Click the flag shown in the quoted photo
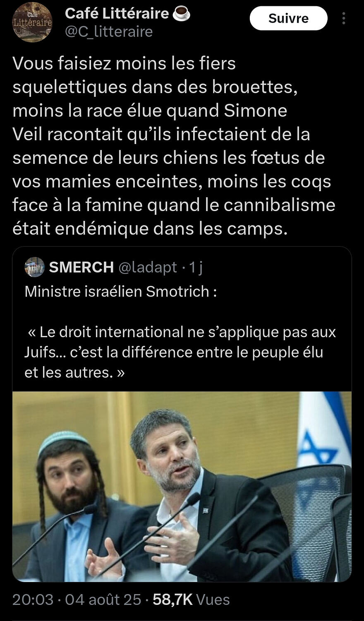The image size is (364, 621). [324, 430]
